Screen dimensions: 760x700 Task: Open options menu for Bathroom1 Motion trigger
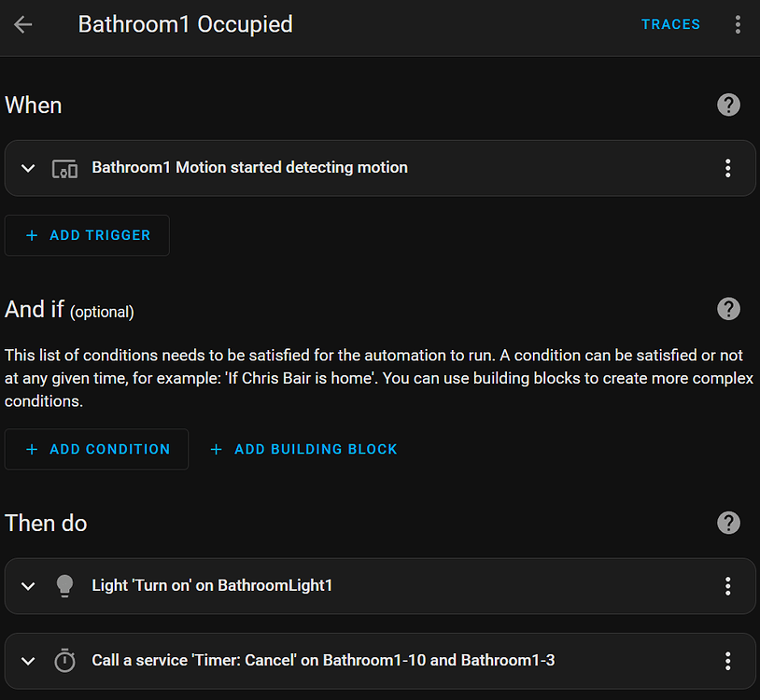727,168
